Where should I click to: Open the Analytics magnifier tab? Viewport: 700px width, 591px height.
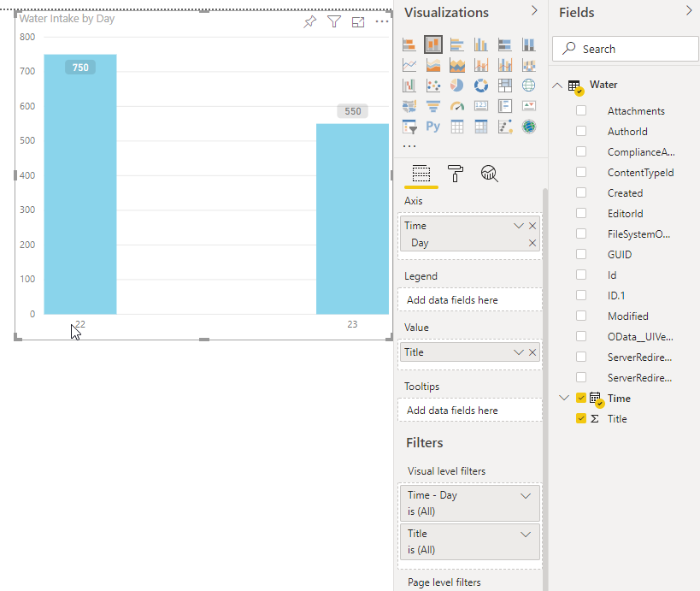[x=489, y=174]
